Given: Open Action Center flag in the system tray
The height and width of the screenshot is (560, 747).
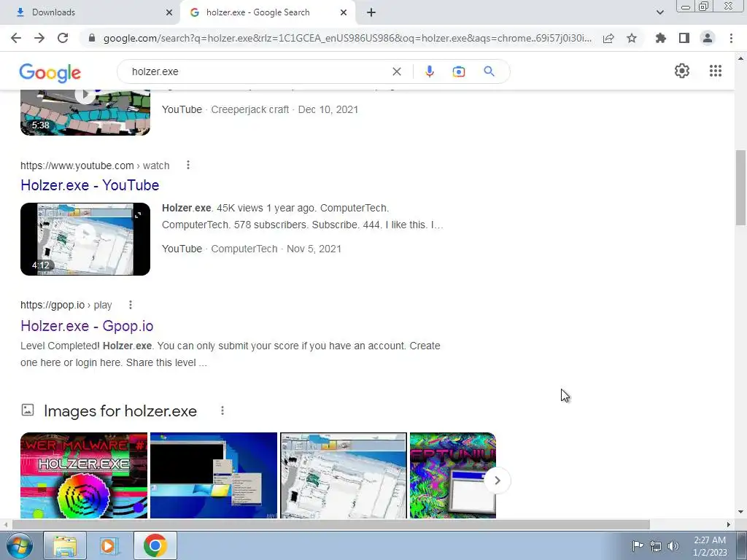Looking at the screenshot, I should tap(638, 545).
